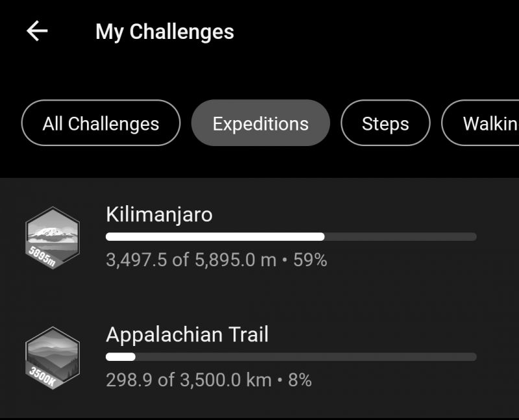Tap the 3,497.5 of 5,895.0 m text
Screen dimensions: 519x420
pyautogui.click(x=191, y=260)
